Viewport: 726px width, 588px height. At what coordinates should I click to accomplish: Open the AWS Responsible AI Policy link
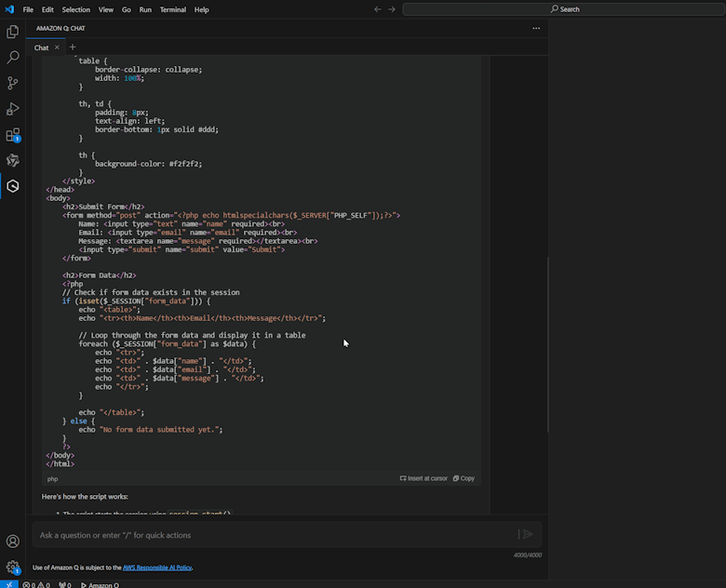coord(156,567)
